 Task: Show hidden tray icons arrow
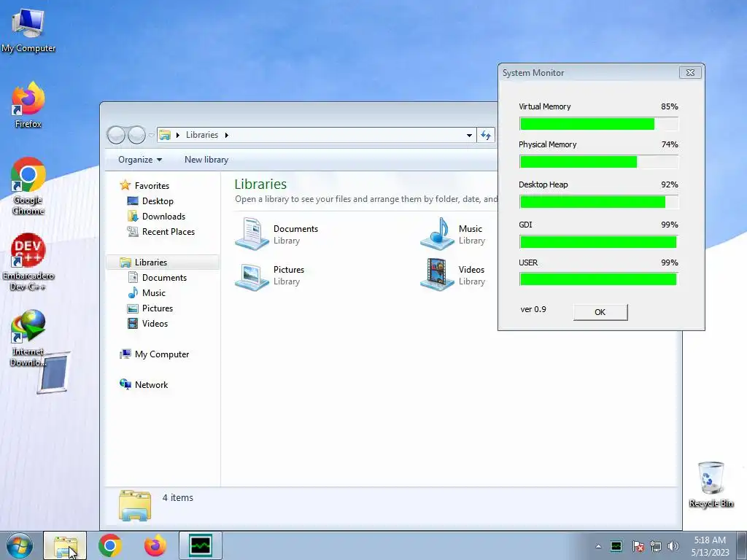click(598, 546)
